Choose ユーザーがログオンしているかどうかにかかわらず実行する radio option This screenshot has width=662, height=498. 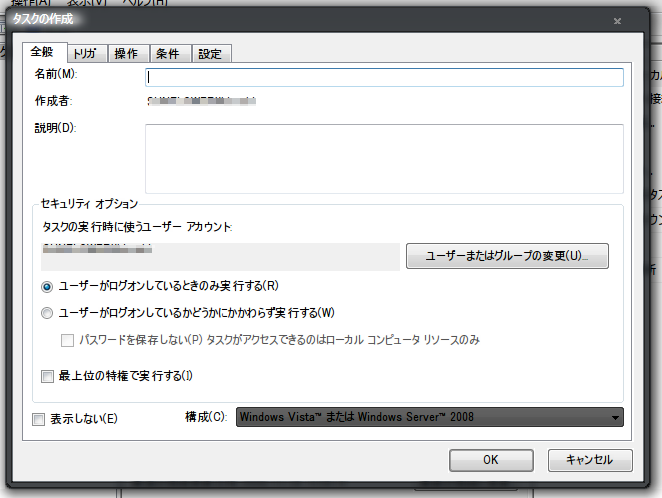(47, 313)
